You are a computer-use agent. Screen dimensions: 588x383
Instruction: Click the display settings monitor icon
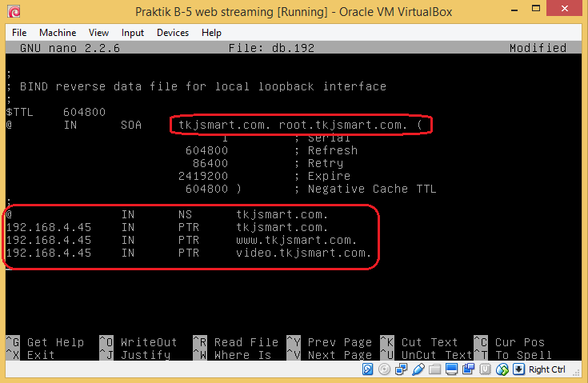[x=451, y=369]
